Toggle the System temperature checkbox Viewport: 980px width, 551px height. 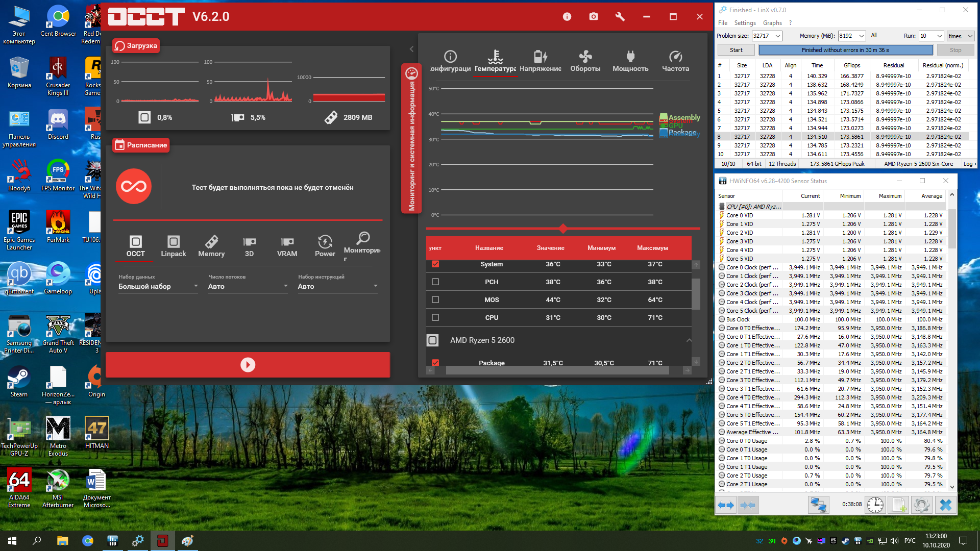(x=435, y=264)
